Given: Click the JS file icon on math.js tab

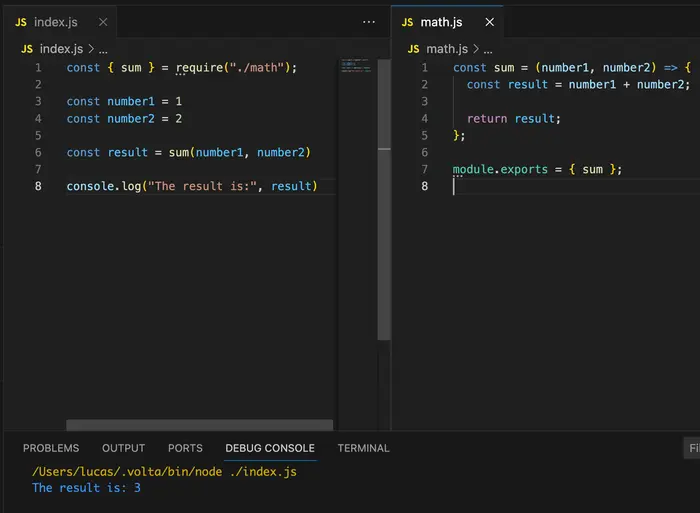Looking at the screenshot, I should tap(407, 22).
